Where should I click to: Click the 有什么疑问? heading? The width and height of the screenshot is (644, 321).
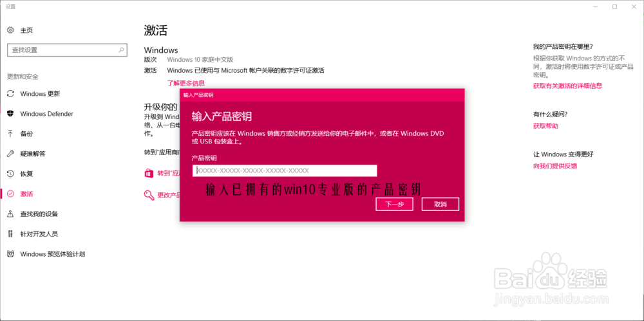pos(551,114)
